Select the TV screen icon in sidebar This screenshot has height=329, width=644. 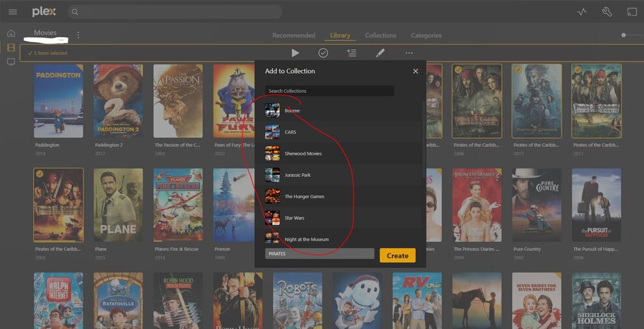(x=11, y=62)
